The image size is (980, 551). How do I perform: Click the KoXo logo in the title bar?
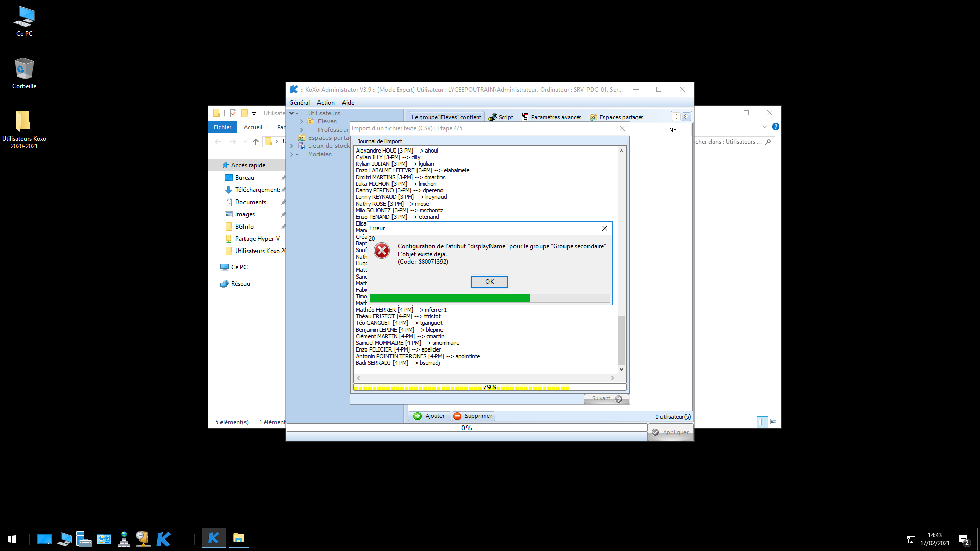pos(293,89)
